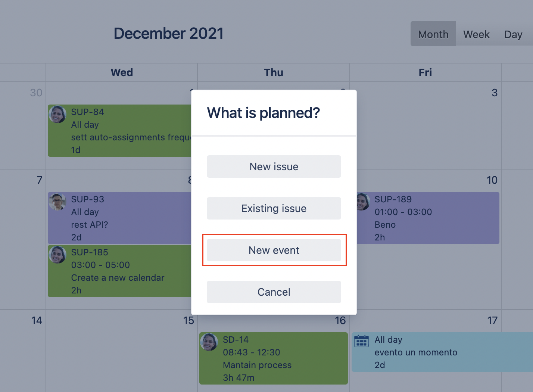The height and width of the screenshot is (392, 533).
Task: Click the avatar on SUP-93 card
Action: (57, 202)
